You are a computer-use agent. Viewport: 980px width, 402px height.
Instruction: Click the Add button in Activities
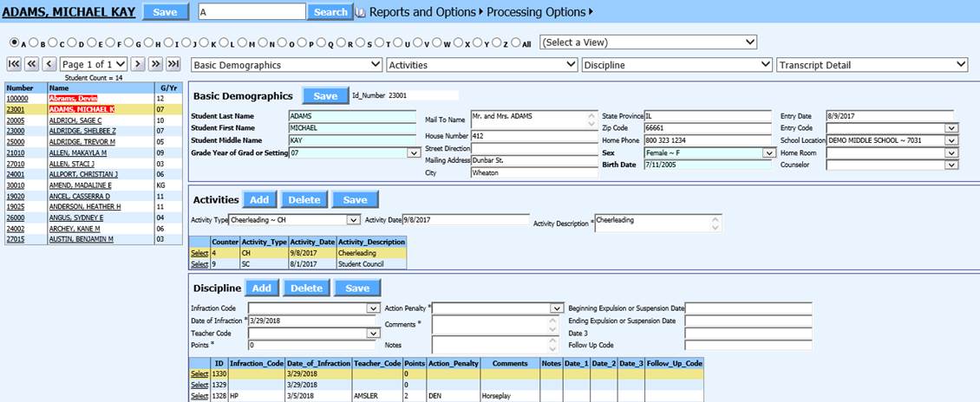coord(258,200)
